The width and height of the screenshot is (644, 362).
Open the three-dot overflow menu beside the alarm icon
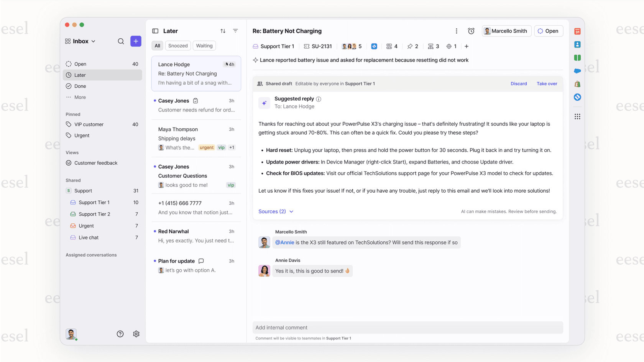(x=457, y=31)
